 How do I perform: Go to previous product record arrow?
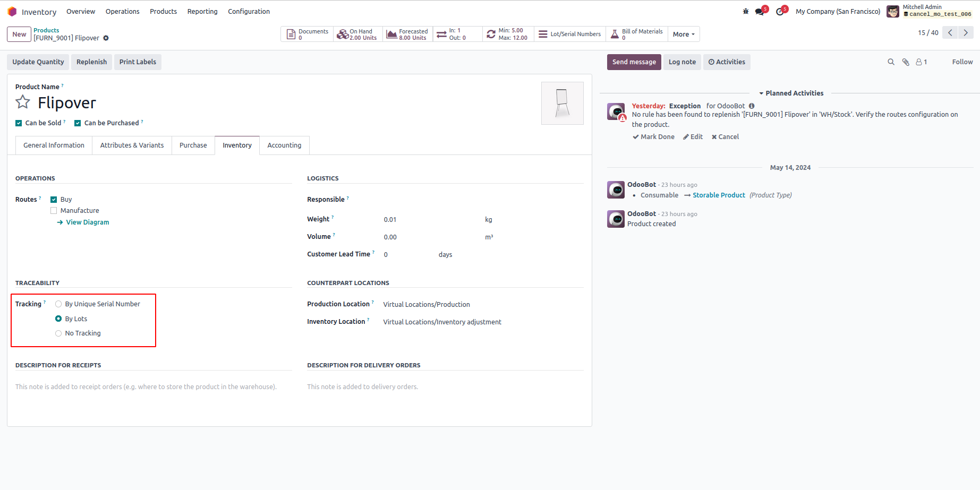pyautogui.click(x=950, y=33)
